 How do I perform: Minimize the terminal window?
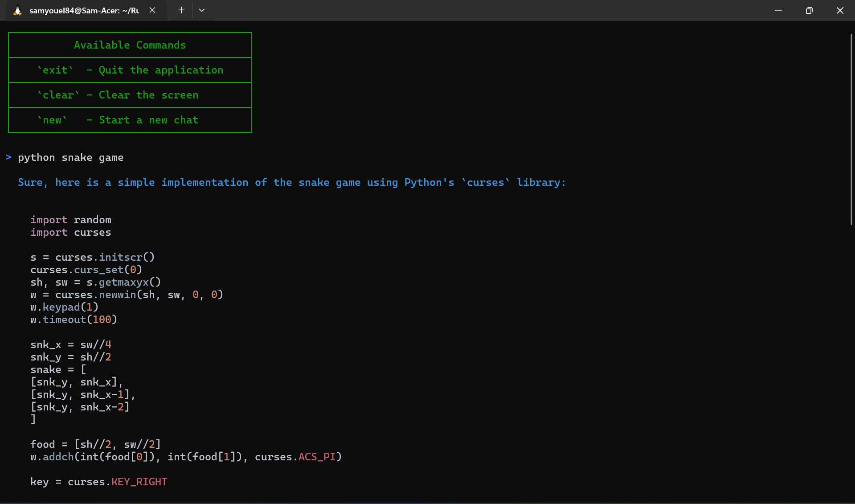point(778,10)
